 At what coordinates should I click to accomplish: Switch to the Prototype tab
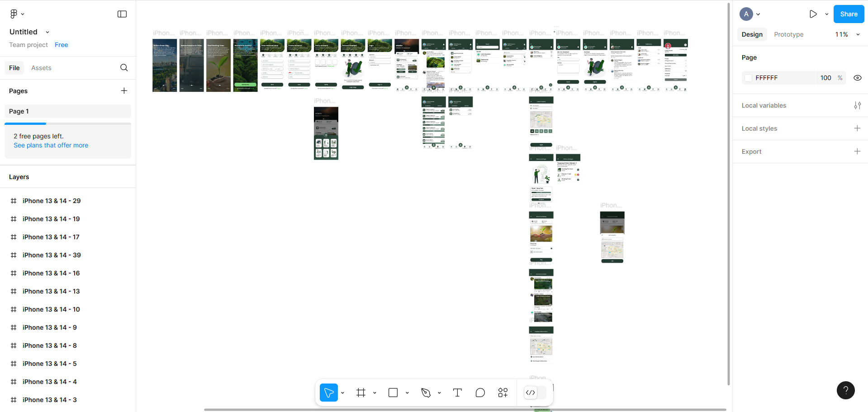tap(788, 34)
